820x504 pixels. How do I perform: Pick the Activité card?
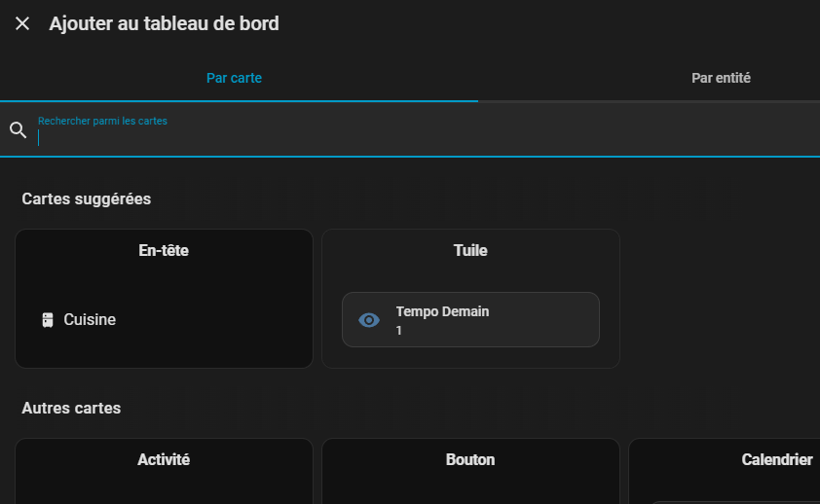(164, 471)
